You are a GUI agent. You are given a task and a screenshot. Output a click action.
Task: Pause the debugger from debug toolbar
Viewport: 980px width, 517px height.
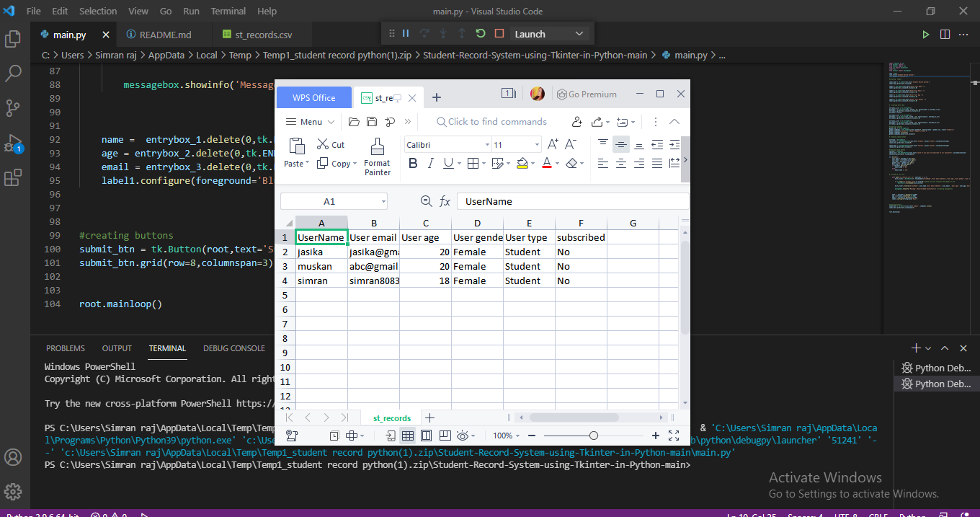406,34
